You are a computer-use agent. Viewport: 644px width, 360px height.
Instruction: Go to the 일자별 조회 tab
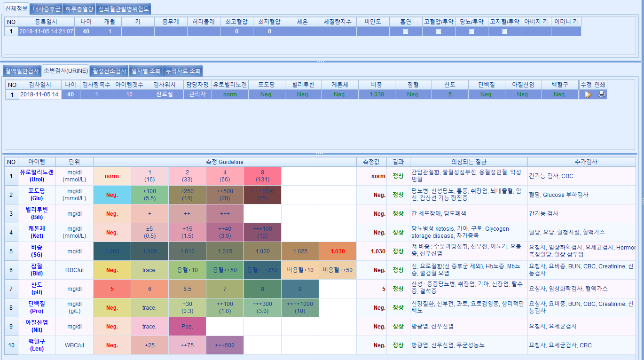[146, 71]
